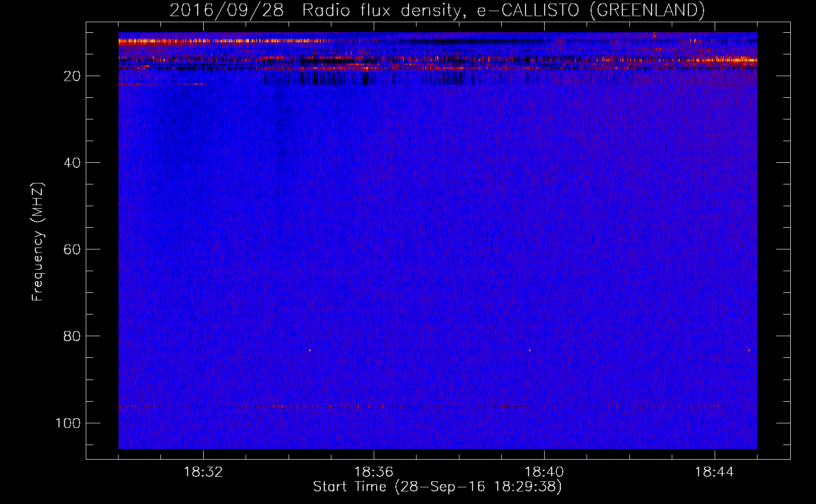
Task: Click the plot title "2016/09/28 Radio flux density, e-CALLISTO (GREENLAND)"
Action: pos(437,10)
